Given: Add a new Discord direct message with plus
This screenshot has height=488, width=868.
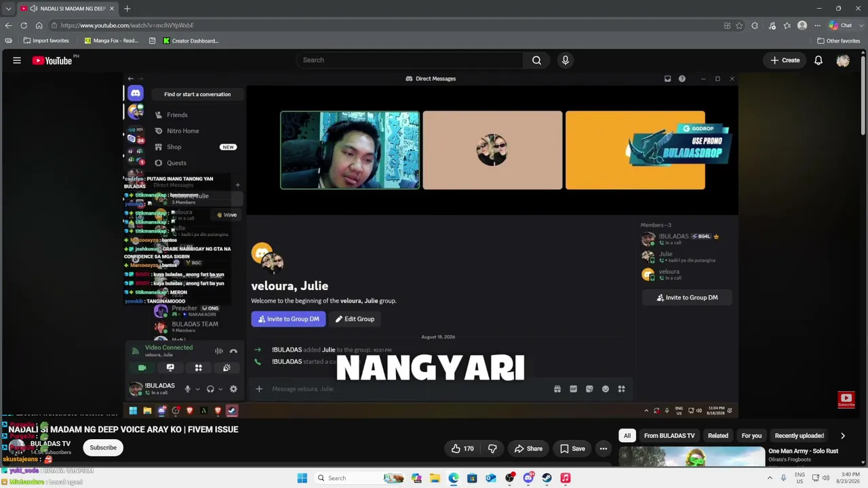Looking at the screenshot, I should point(237,184).
